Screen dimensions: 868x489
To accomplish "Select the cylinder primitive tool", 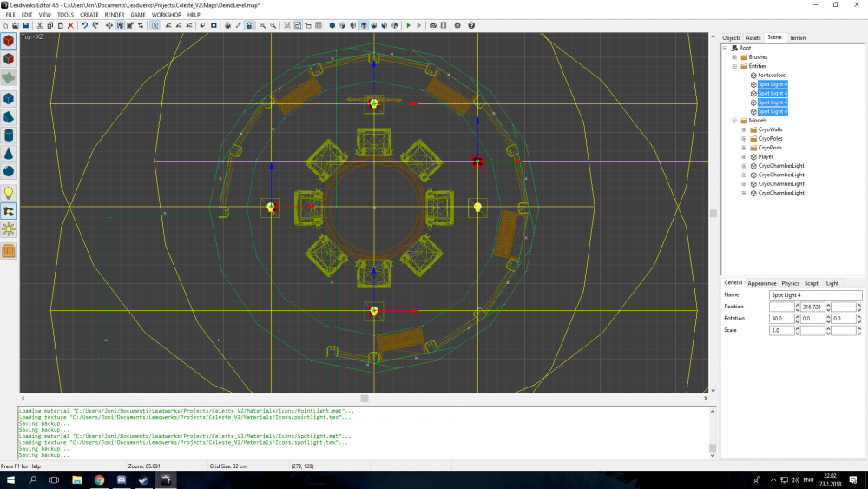I will pyautogui.click(x=9, y=135).
